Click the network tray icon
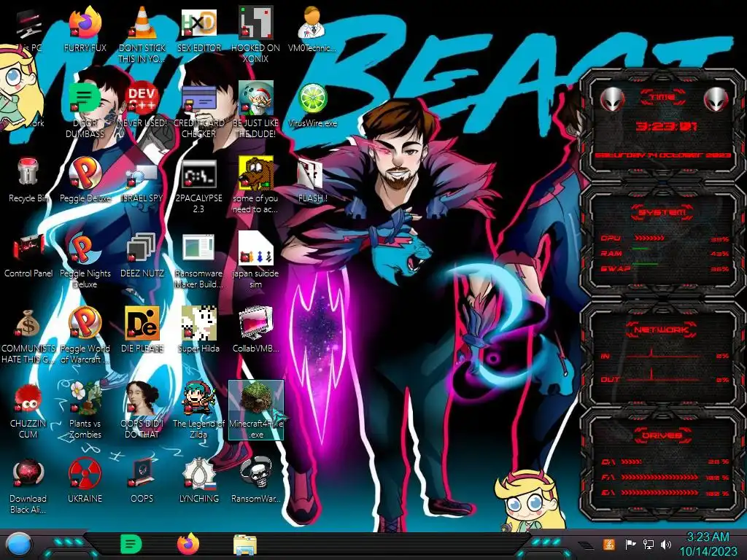The width and height of the screenshot is (747, 560). pyautogui.click(x=649, y=544)
